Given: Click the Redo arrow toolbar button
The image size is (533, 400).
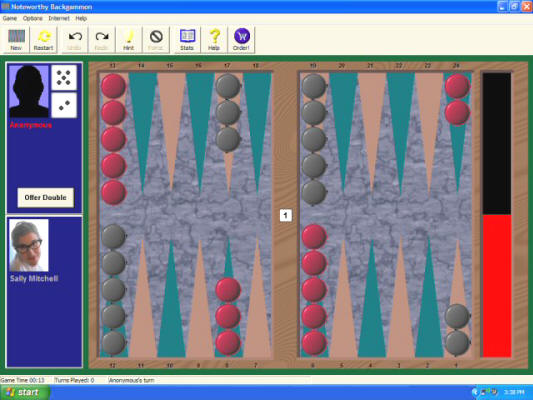Looking at the screenshot, I should (x=102, y=40).
